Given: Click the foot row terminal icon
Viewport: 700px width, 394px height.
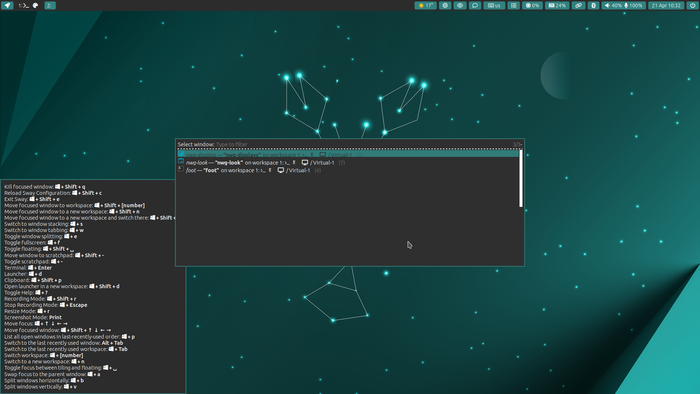Looking at the screenshot, I should [x=181, y=169].
